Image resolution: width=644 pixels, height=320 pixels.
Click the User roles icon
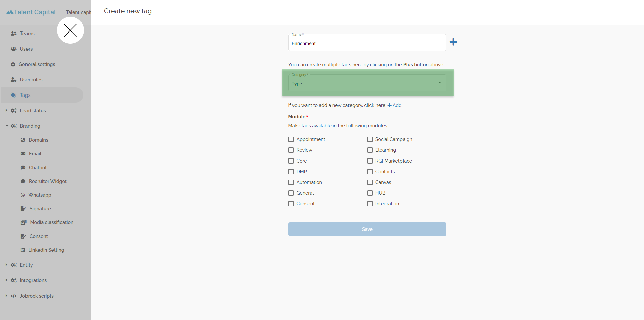(x=14, y=80)
